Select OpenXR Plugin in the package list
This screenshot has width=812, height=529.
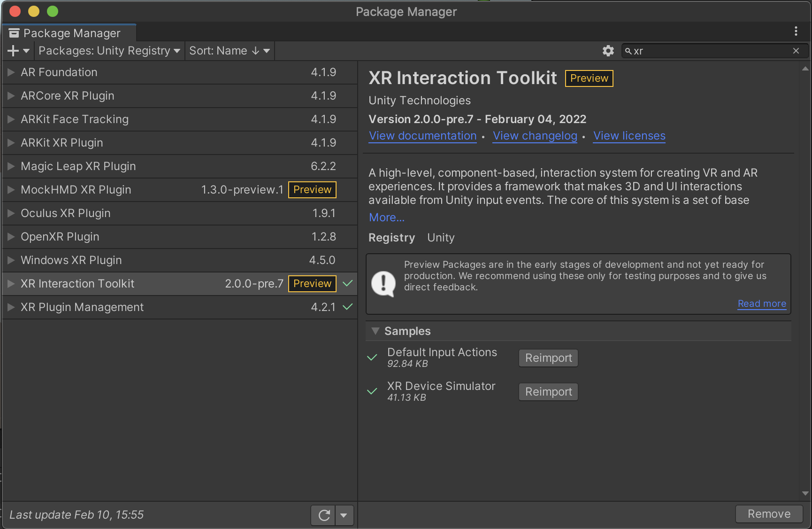[x=60, y=237]
